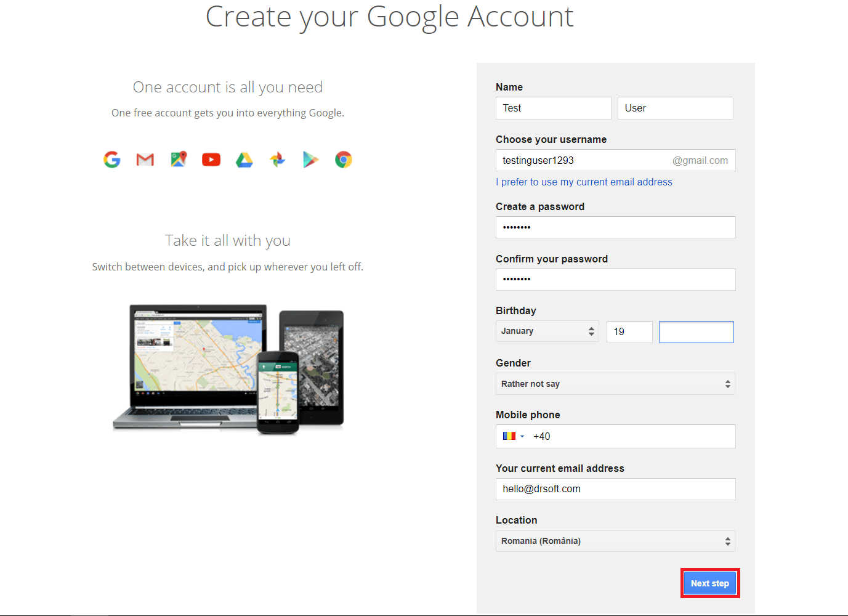
Task: Click the current email field with hello@drsoft.com
Action: point(616,489)
